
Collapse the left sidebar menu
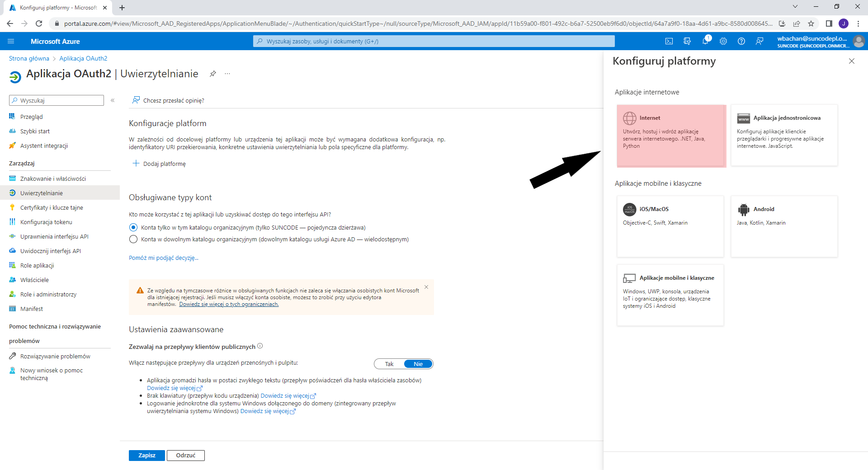coord(113,100)
